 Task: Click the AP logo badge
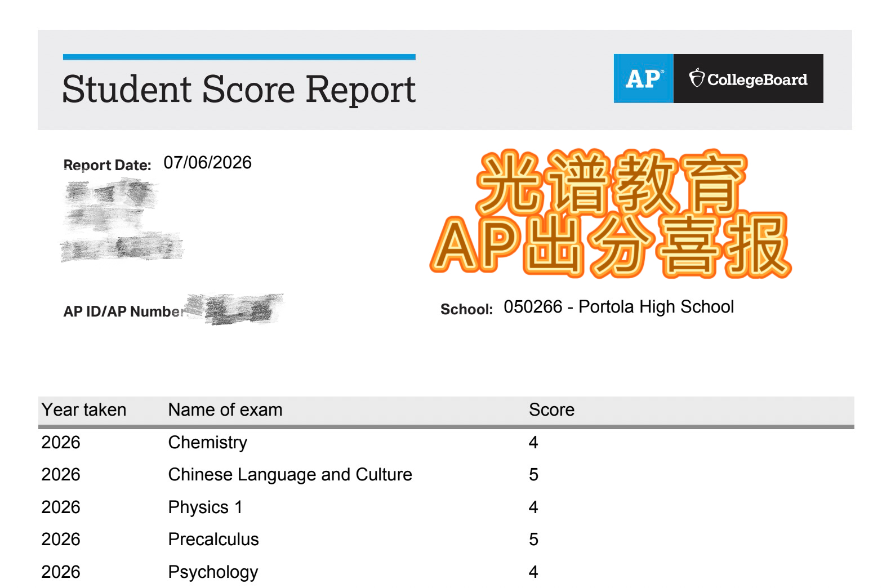click(x=644, y=78)
